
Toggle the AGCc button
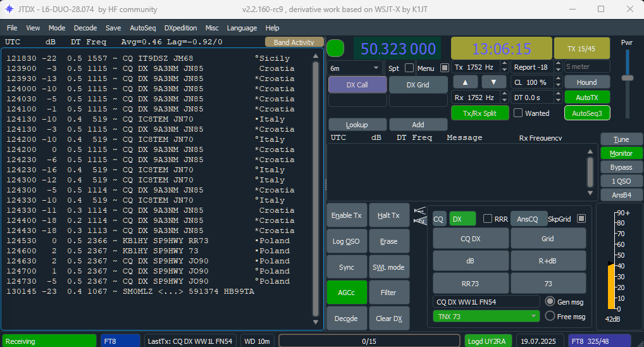tap(347, 293)
